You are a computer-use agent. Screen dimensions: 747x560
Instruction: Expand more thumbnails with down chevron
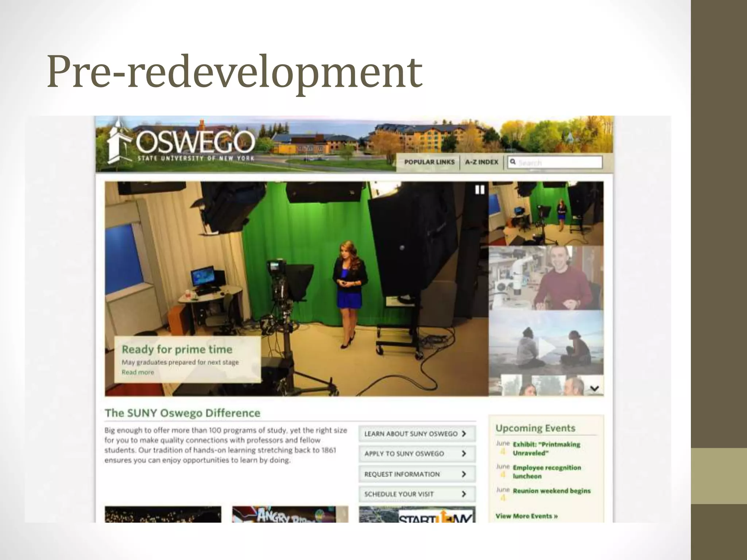tap(594, 389)
